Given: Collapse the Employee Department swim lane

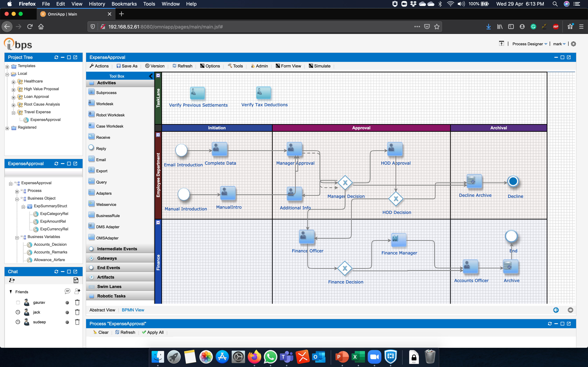Looking at the screenshot, I should coord(158,135).
